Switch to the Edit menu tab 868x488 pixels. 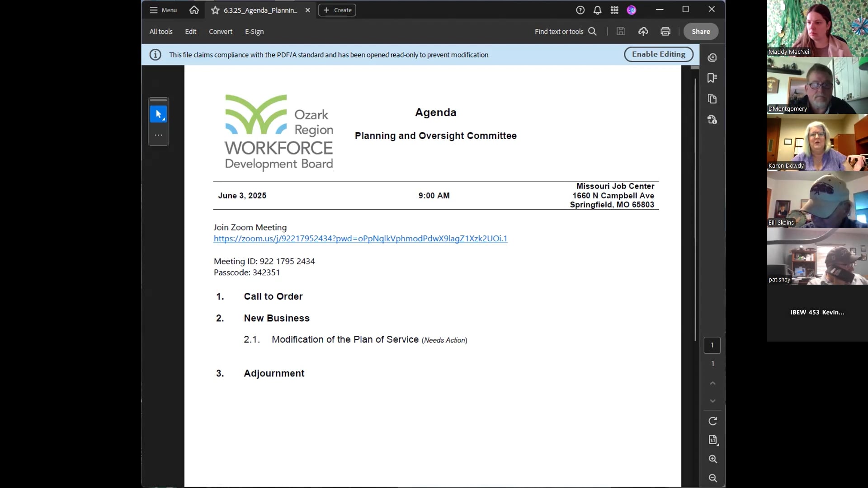pyautogui.click(x=190, y=31)
